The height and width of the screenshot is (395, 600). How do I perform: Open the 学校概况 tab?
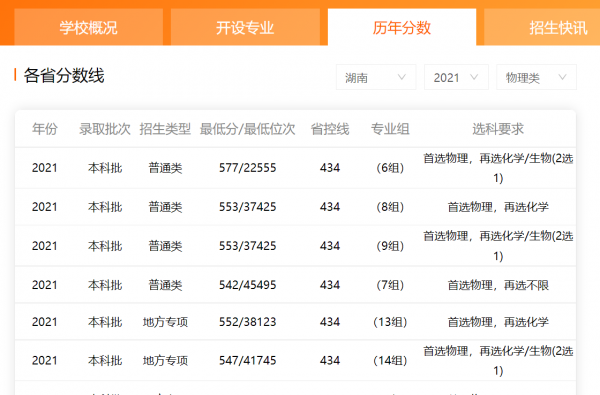point(89,27)
